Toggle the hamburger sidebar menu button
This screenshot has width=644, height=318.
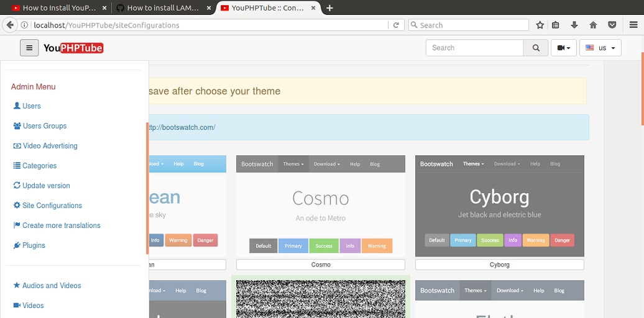(x=29, y=48)
